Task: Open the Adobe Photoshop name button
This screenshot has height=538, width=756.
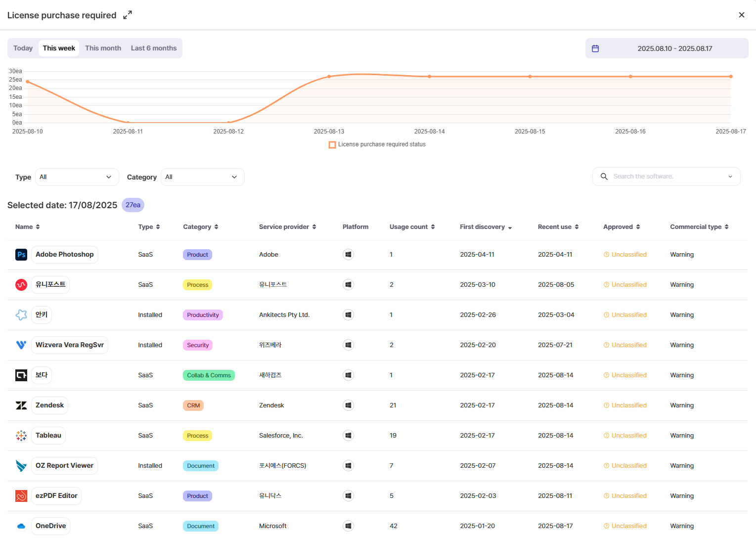Action: [x=64, y=255]
